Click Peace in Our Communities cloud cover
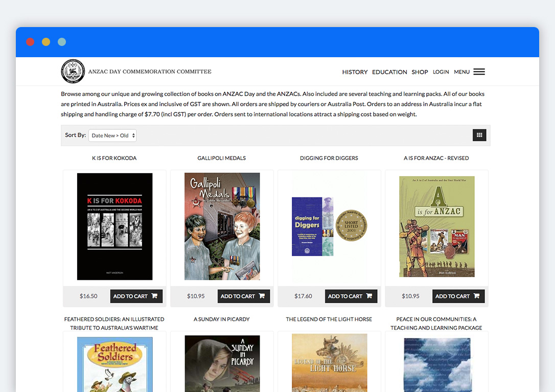The height and width of the screenshot is (392, 555). [x=437, y=365]
